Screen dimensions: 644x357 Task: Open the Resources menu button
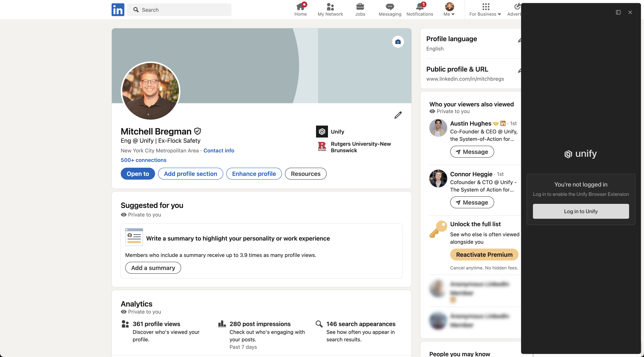tap(305, 174)
